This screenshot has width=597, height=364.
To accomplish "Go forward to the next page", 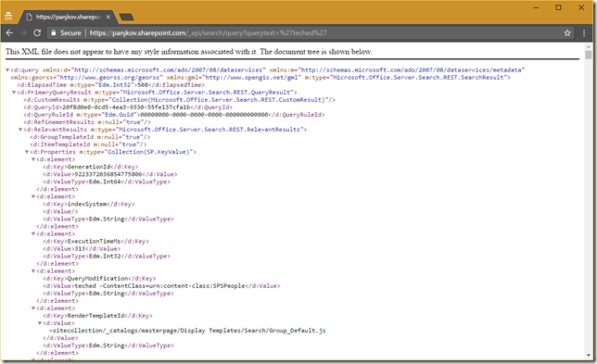I will (x=23, y=33).
